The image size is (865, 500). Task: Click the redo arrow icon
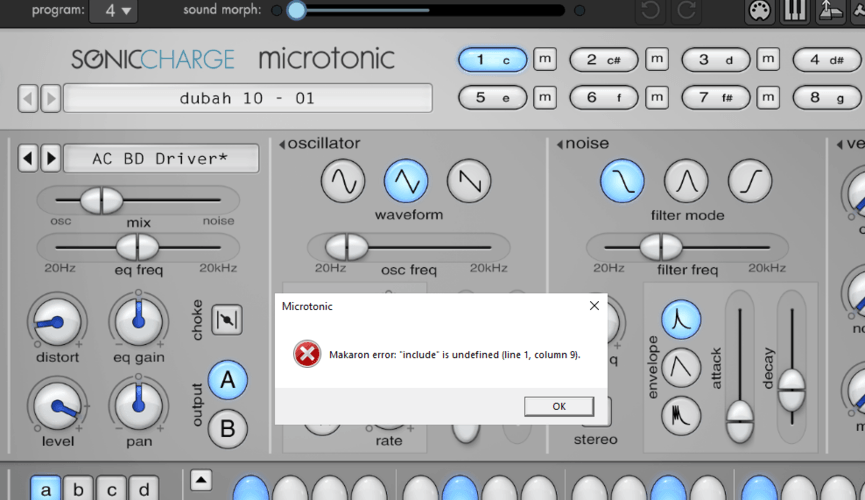686,10
